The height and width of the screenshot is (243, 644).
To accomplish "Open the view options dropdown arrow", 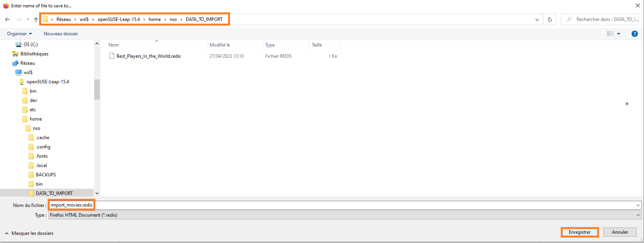I will click(618, 34).
